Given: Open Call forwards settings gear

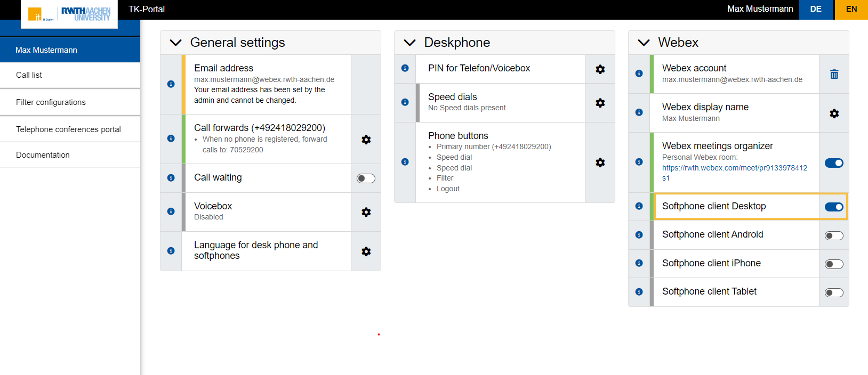Looking at the screenshot, I should pyautogui.click(x=366, y=139).
